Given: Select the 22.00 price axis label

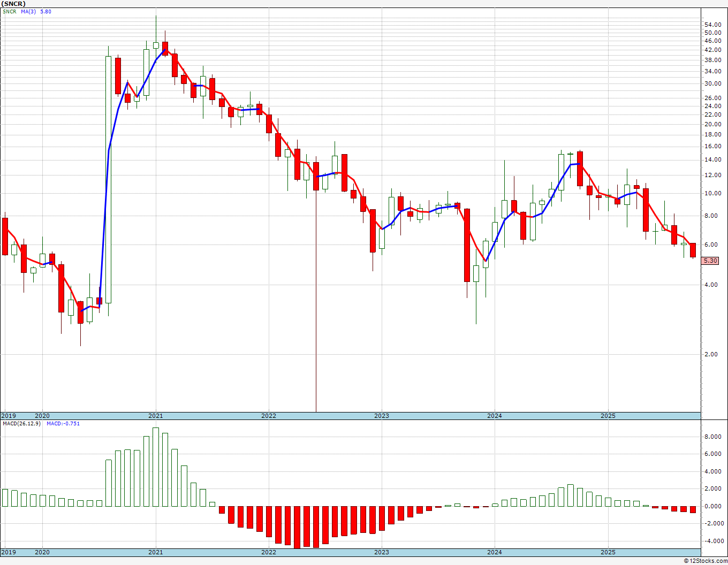Looking at the screenshot, I should 712,114.
